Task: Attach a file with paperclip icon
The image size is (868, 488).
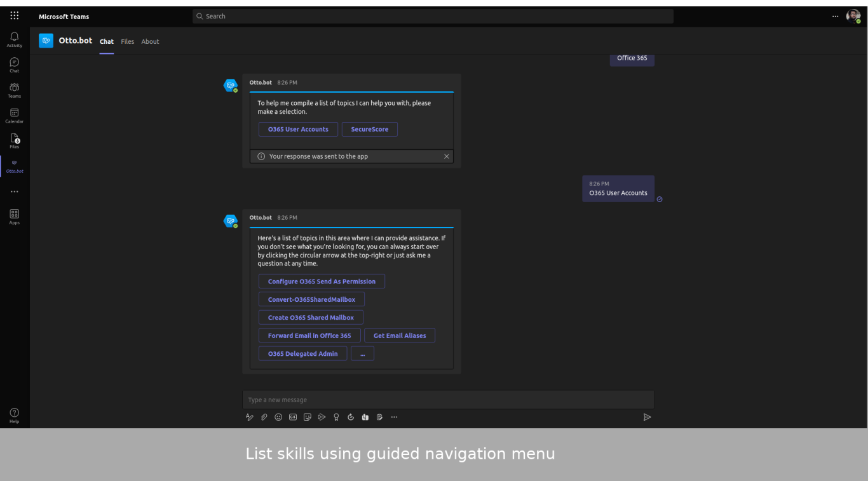Action: 264,417
